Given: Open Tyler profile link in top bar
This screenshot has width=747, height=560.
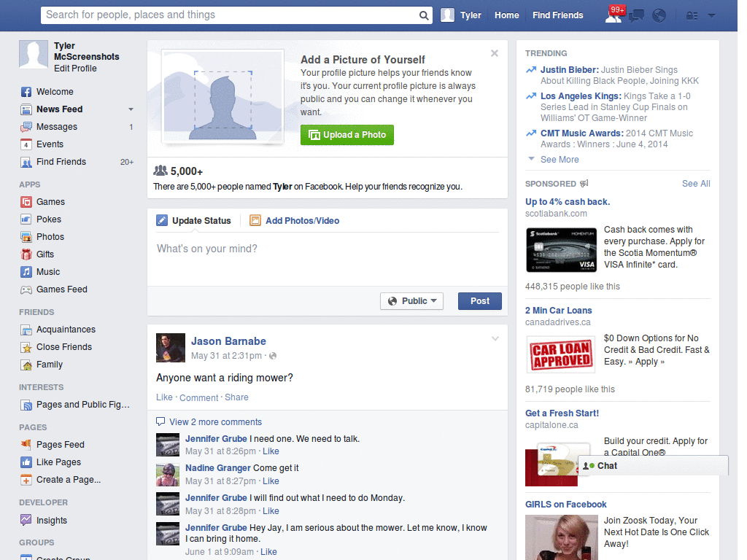Looking at the screenshot, I should (461, 15).
